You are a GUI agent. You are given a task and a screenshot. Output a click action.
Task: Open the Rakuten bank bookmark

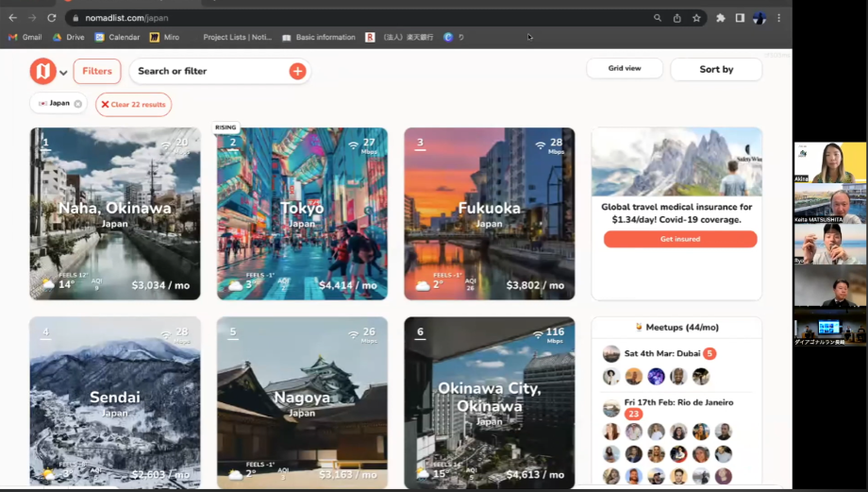pyautogui.click(x=399, y=37)
